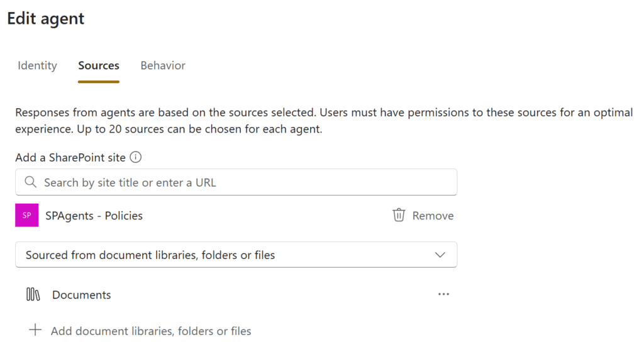Click the SP site tile for SPAgents - Policies
644x352 pixels.
pos(26,215)
